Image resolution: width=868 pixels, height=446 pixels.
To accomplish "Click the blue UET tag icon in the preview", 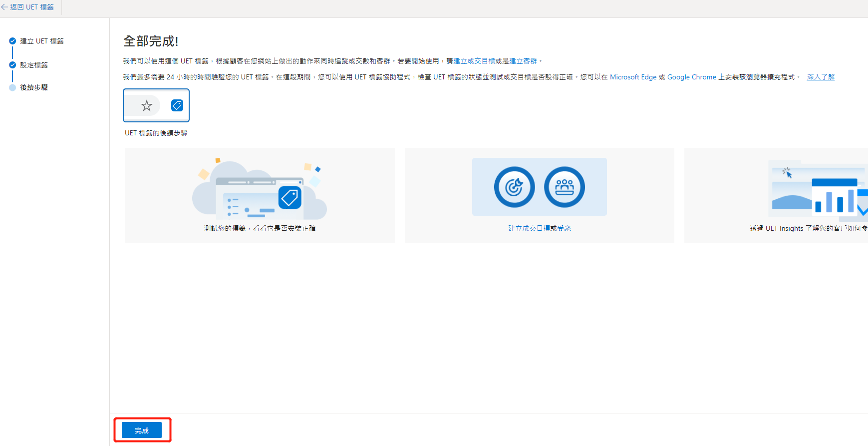I will tap(177, 105).
